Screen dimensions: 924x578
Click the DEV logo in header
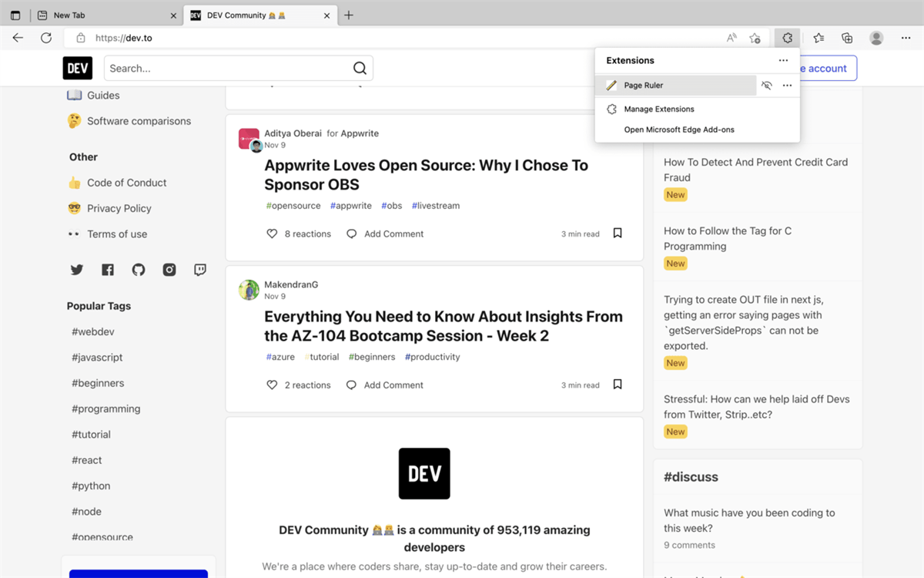tap(78, 68)
